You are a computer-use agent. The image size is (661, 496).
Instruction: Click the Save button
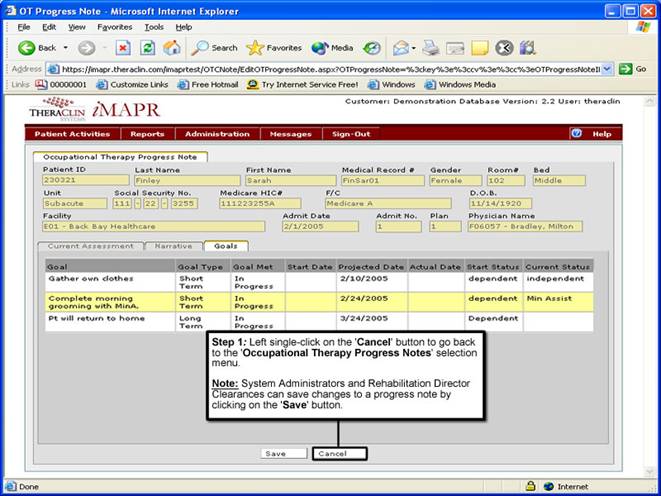click(x=276, y=453)
